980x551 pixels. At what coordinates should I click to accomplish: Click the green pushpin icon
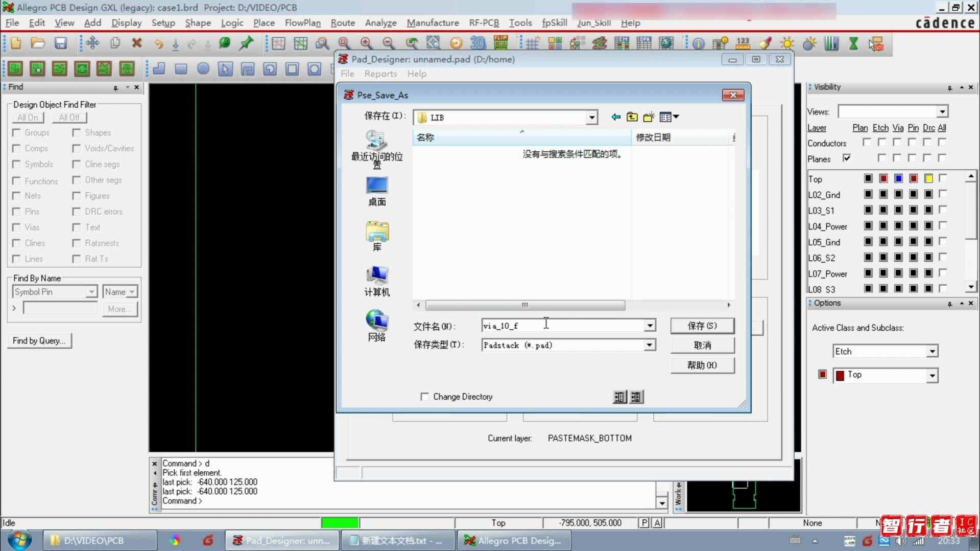(247, 43)
